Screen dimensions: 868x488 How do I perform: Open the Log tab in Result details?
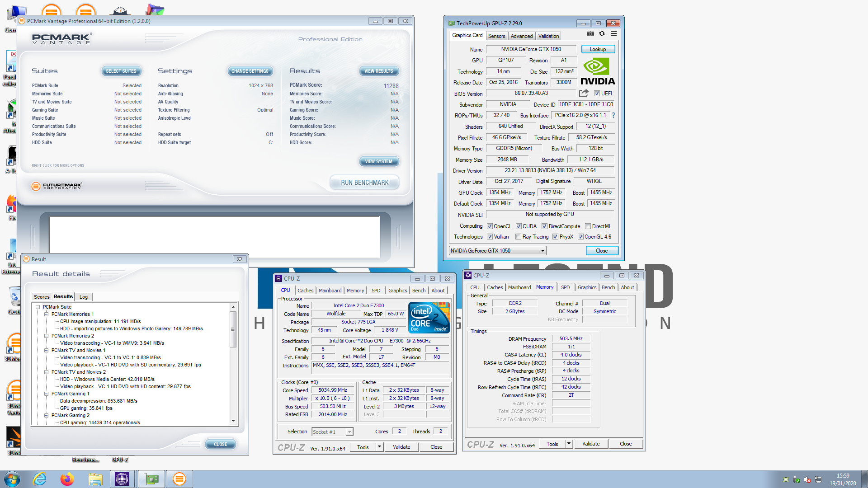click(x=84, y=297)
